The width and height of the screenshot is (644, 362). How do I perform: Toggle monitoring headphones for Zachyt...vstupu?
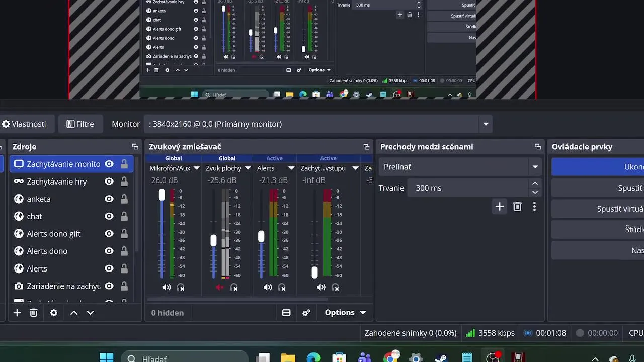[x=336, y=287]
